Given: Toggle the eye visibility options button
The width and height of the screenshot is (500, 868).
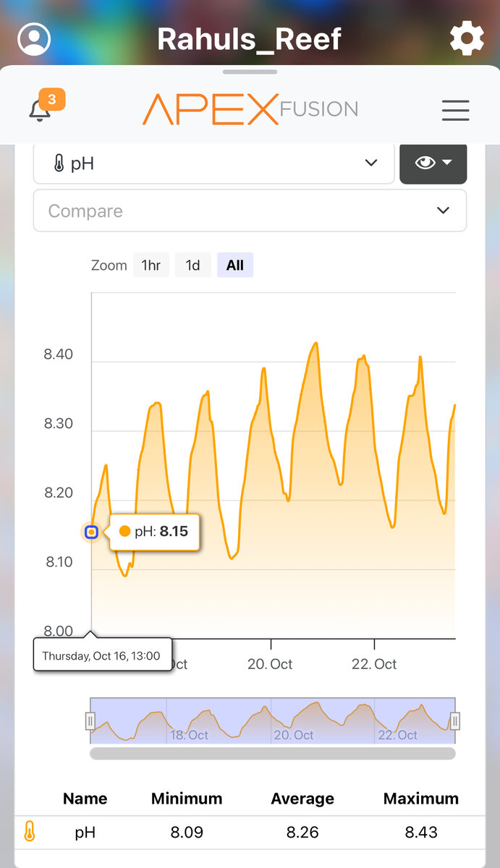Looking at the screenshot, I should 433,163.
